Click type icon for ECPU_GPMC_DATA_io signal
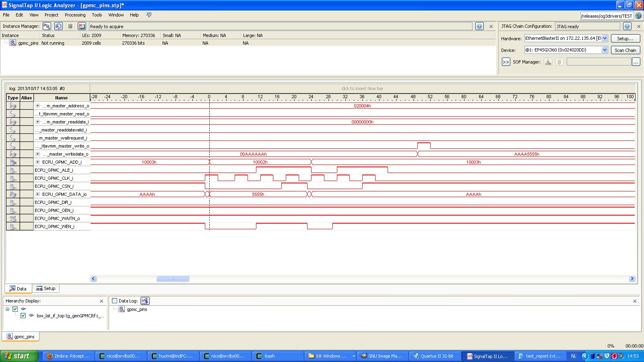This screenshot has height=362, width=644. click(x=13, y=194)
